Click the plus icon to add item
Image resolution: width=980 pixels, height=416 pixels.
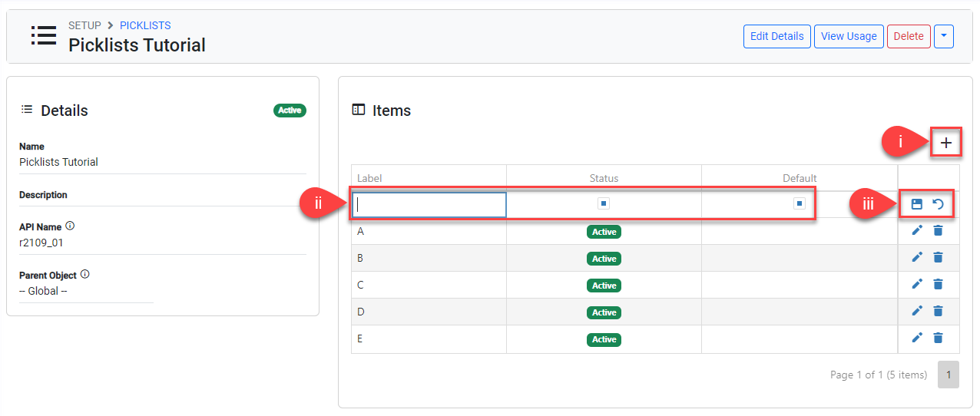tap(946, 143)
